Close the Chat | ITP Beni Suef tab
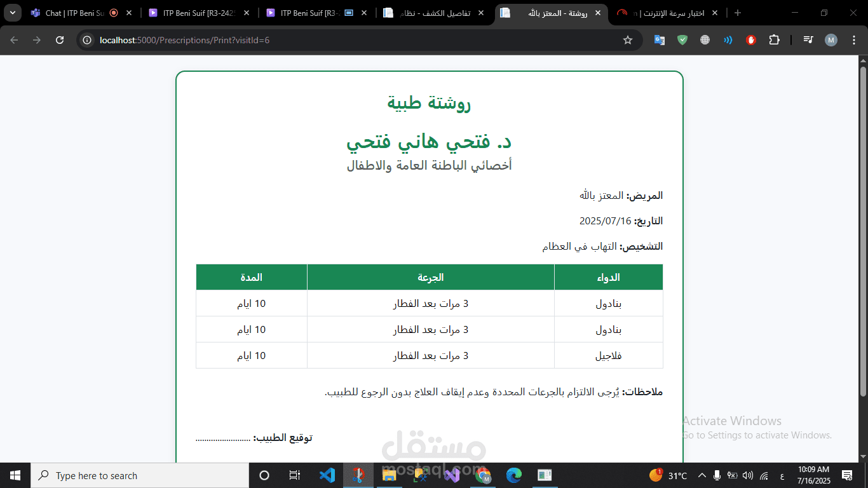 130,13
